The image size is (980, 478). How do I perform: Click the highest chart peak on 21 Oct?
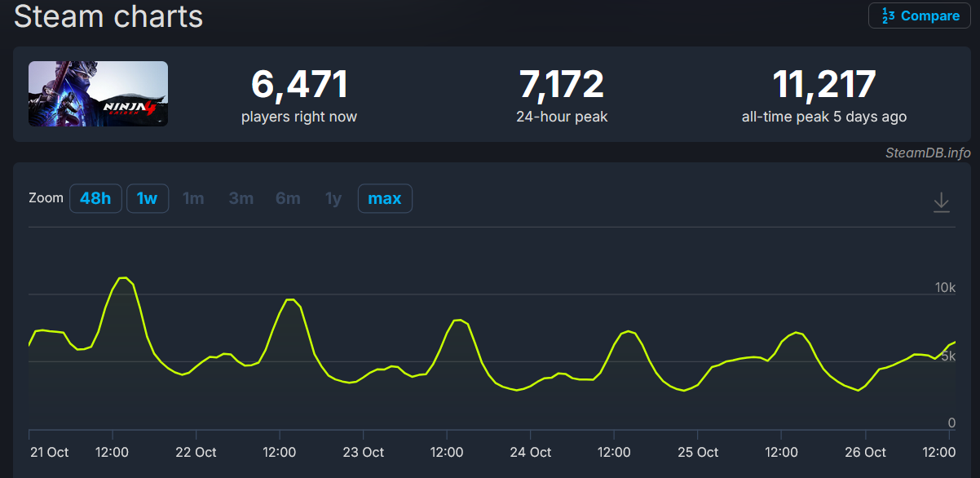tap(123, 278)
